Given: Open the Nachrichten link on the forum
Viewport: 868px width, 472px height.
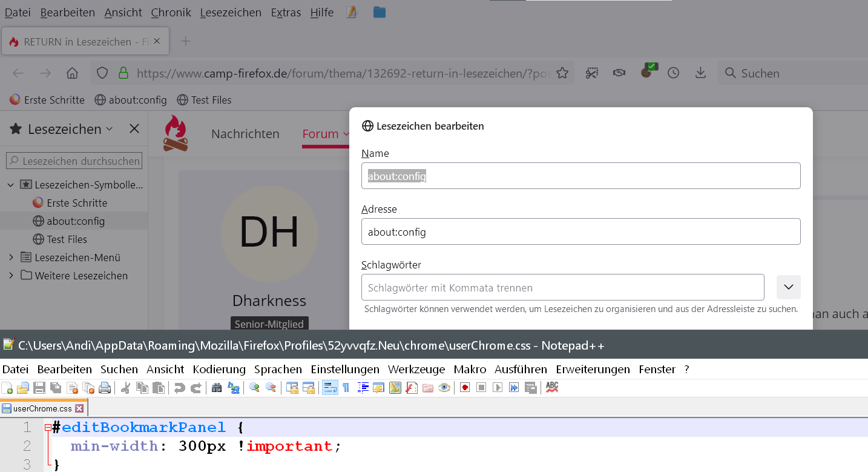Looking at the screenshot, I should [x=245, y=134].
